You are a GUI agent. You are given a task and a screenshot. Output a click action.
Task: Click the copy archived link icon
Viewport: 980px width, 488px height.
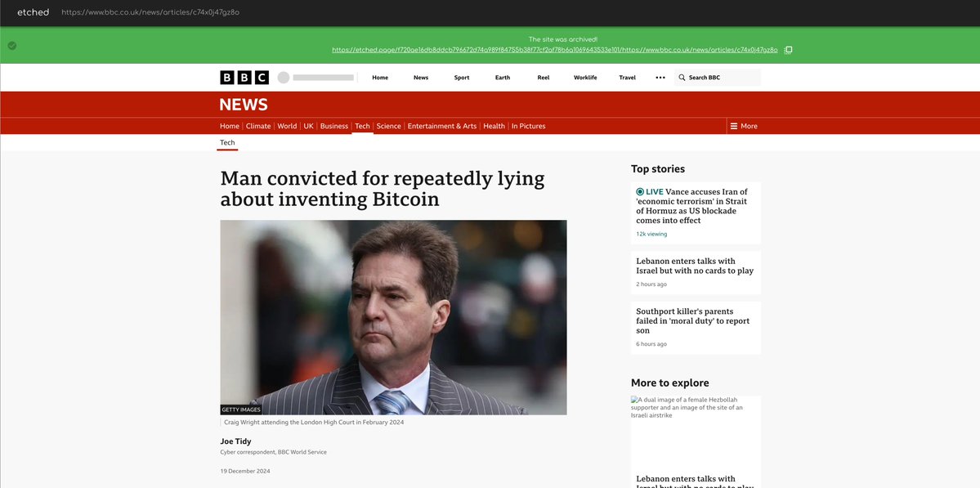(x=788, y=50)
